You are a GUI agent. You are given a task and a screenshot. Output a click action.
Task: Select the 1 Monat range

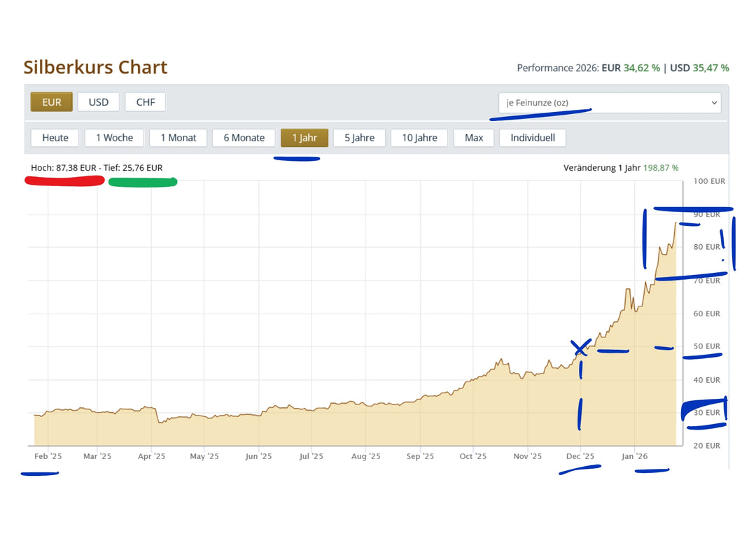tap(178, 138)
